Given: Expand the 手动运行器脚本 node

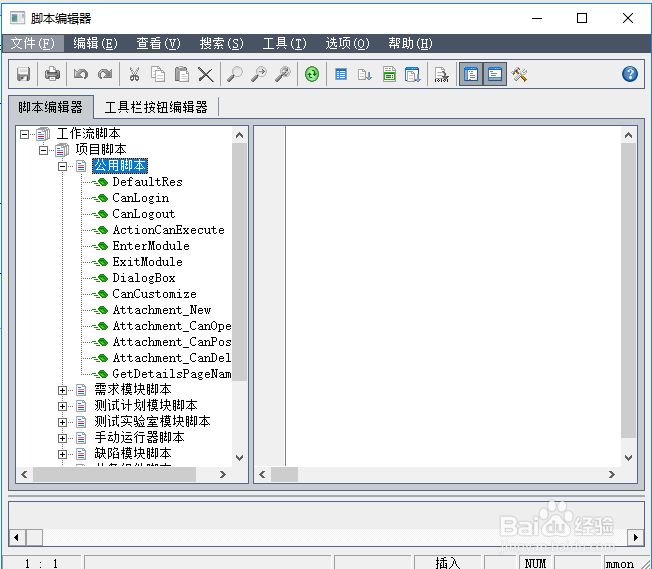Looking at the screenshot, I should [x=62, y=438].
